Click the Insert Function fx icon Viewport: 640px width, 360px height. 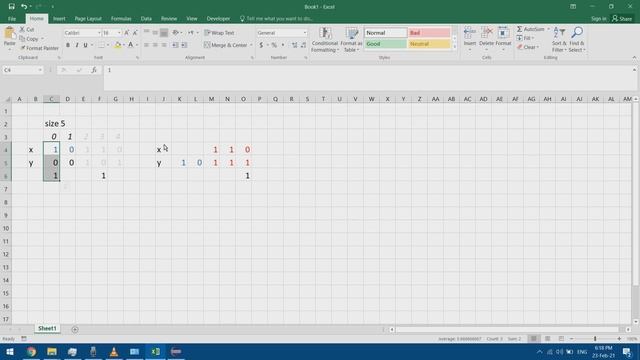coord(94,70)
